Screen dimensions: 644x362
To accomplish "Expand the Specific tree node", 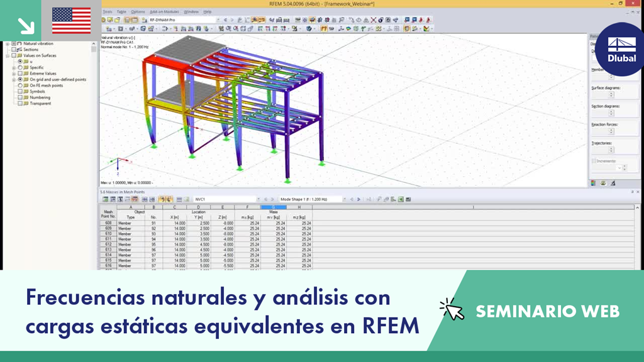I will pyautogui.click(x=14, y=67).
